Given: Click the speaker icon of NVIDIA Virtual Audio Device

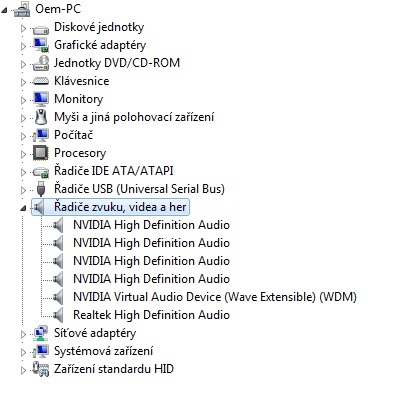Looking at the screenshot, I should [58, 297].
